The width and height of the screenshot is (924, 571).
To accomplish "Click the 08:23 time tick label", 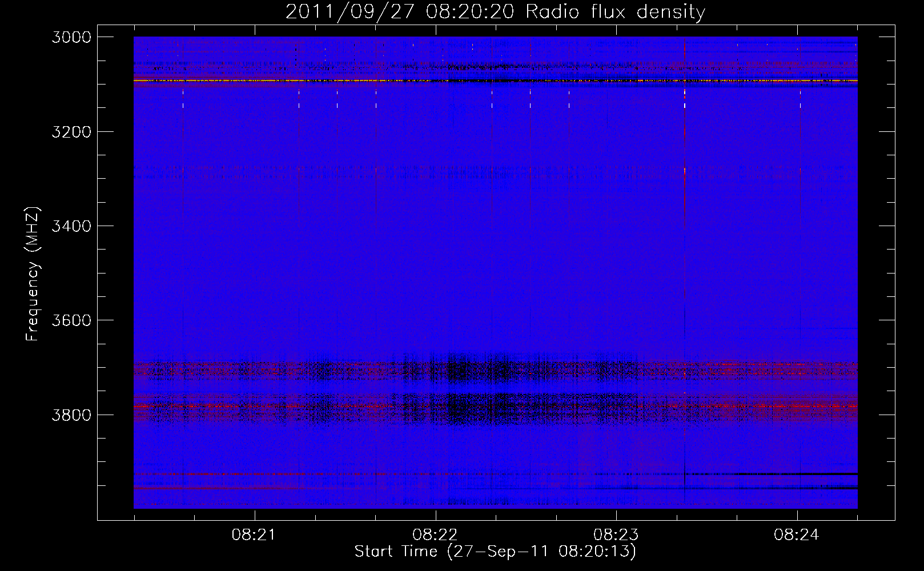I will 616,535.
